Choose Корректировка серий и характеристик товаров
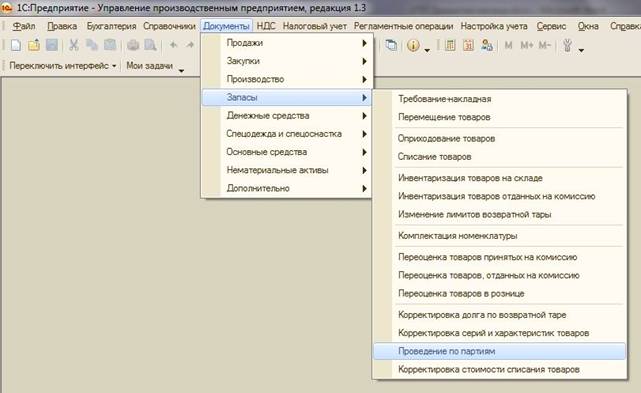Viewport: 641px width, 393px height. pyautogui.click(x=500, y=333)
